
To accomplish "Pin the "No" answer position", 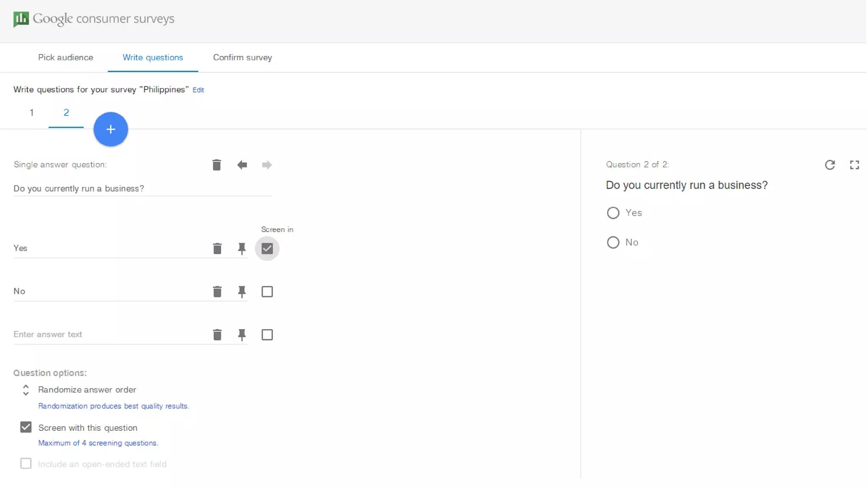I will (242, 292).
